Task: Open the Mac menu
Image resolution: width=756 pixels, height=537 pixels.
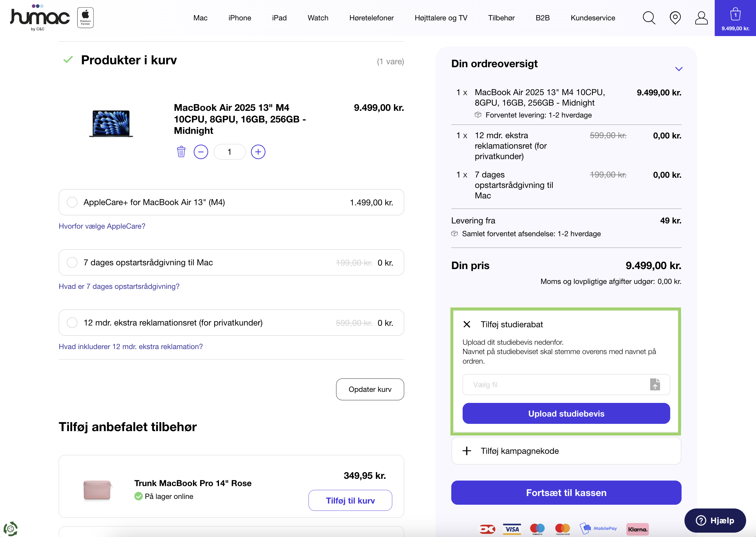Action: pos(200,18)
